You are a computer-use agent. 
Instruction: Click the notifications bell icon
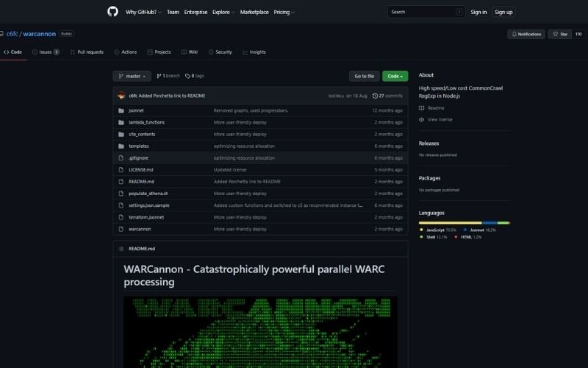(x=514, y=34)
